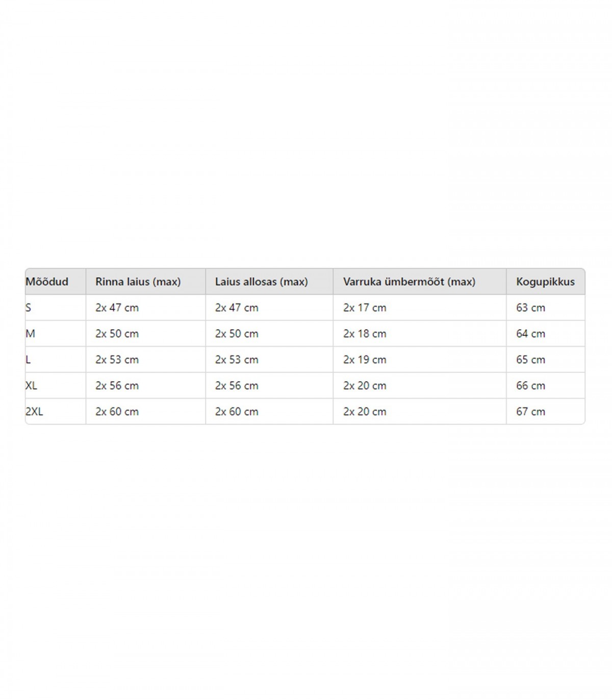
Task: Click the 2x 60 cm chest width cell
Action: coord(117,412)
